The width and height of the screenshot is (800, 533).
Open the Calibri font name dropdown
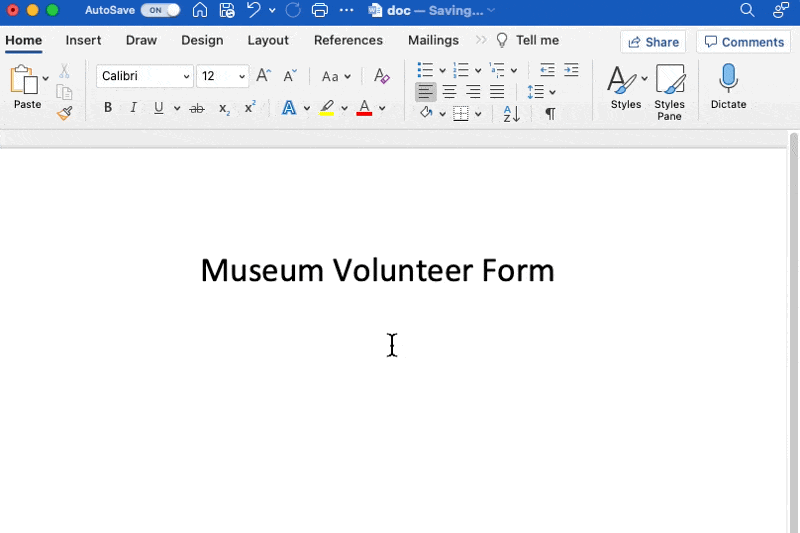186,76
